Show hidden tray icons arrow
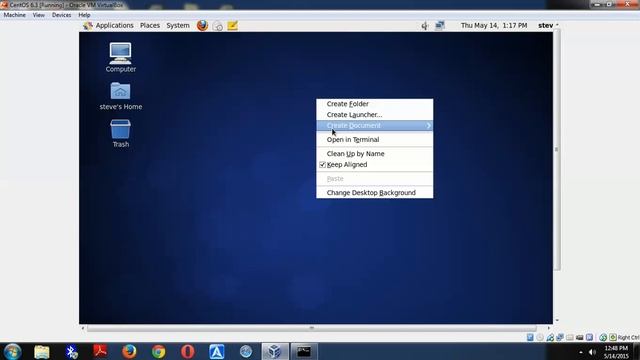Screen dimensions: 640x360 pos(580,352)
